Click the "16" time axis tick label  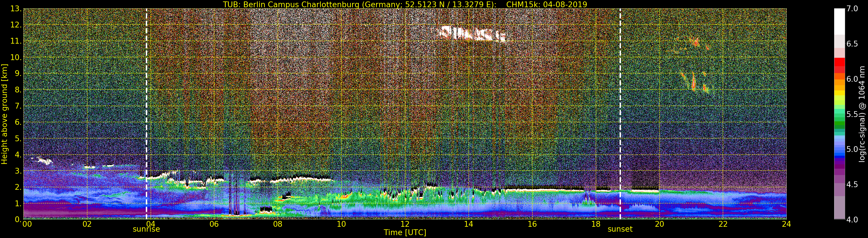(532, 224)
